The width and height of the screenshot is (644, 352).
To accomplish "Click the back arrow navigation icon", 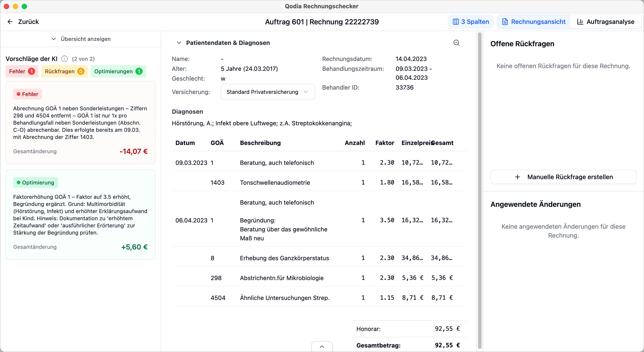I will point(10,21).
